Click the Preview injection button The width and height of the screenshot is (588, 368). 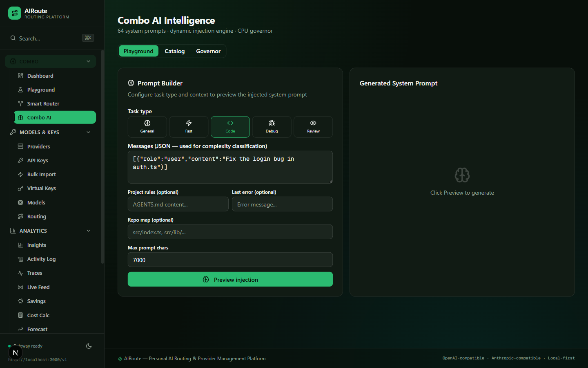pos(230,279)
